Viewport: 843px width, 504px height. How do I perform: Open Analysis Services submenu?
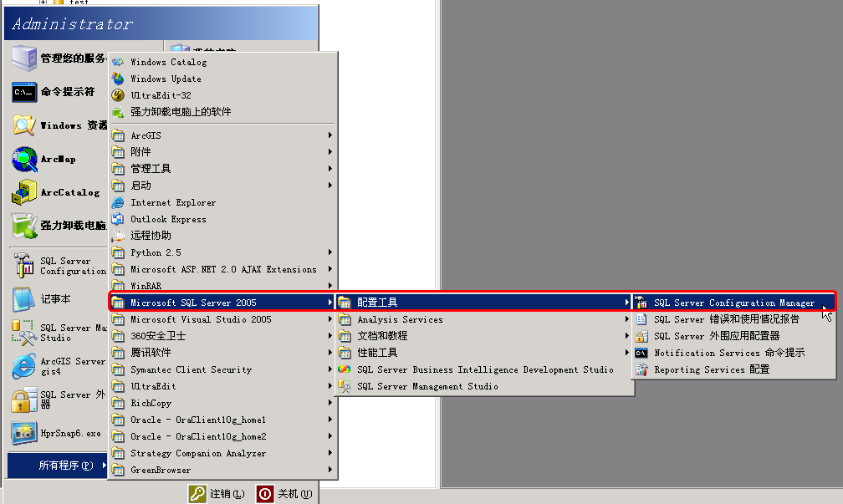click(x=484, y=319)
